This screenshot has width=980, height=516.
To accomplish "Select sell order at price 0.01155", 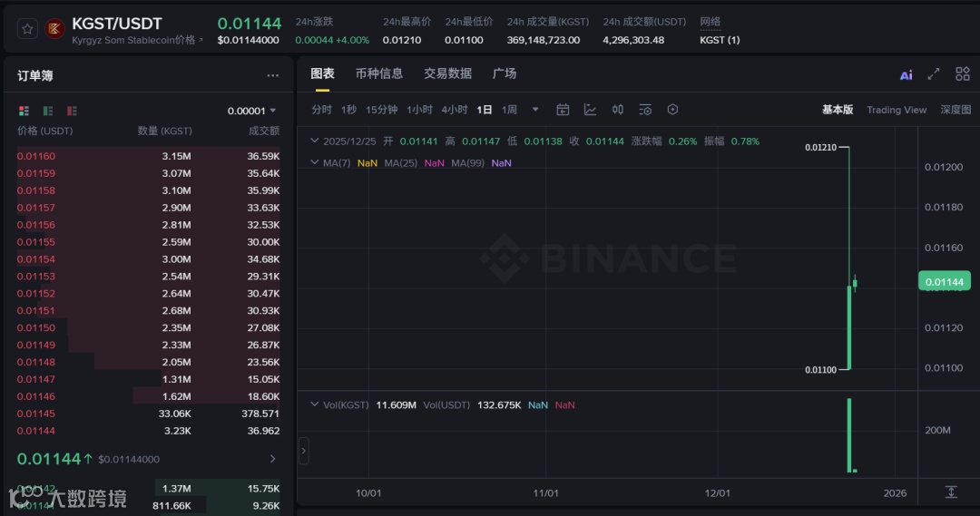I will (x=148, y=242).
